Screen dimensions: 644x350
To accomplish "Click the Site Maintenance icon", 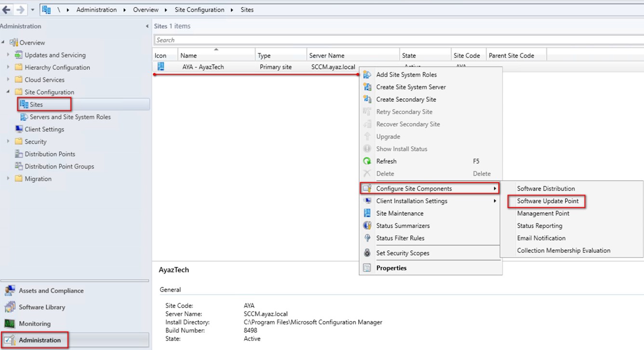I will tap(367, 213).
